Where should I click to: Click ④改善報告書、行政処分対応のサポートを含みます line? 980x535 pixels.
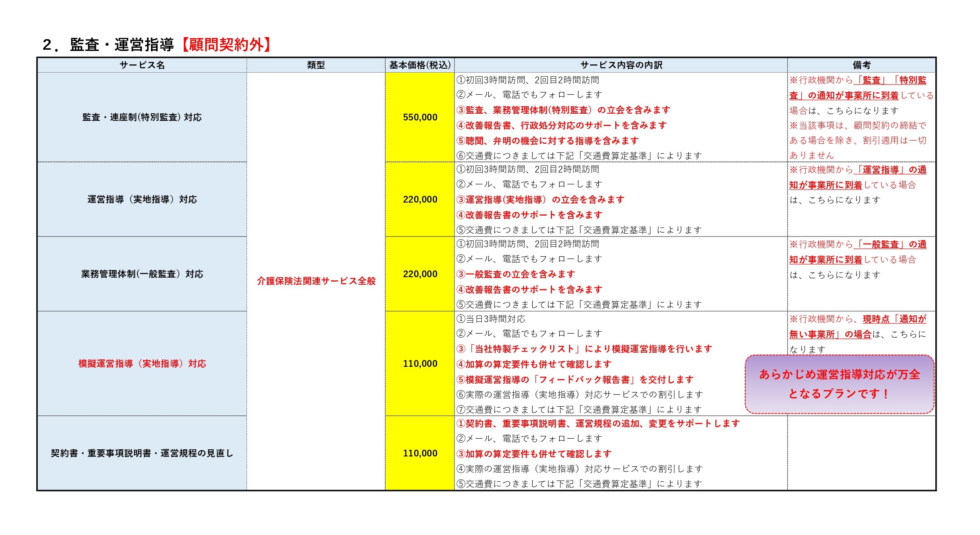click(562, 126)
